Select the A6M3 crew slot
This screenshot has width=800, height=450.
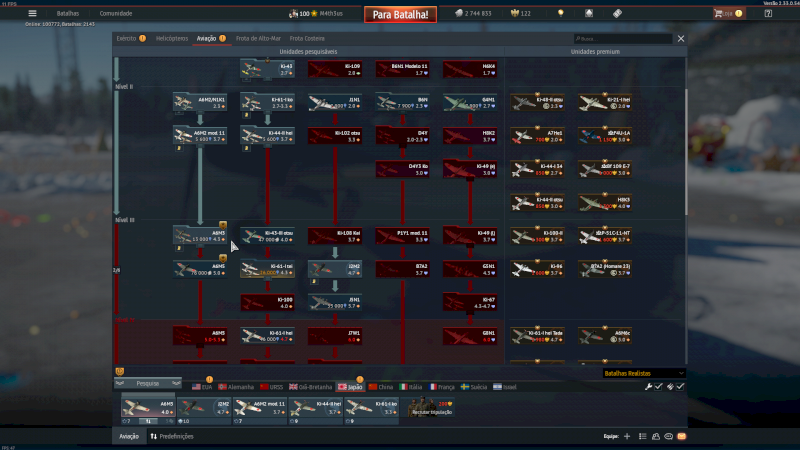point(146,406)
